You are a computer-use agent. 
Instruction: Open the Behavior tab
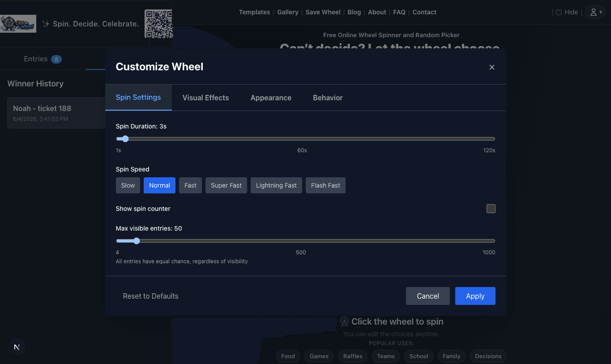tap(328, 98)
